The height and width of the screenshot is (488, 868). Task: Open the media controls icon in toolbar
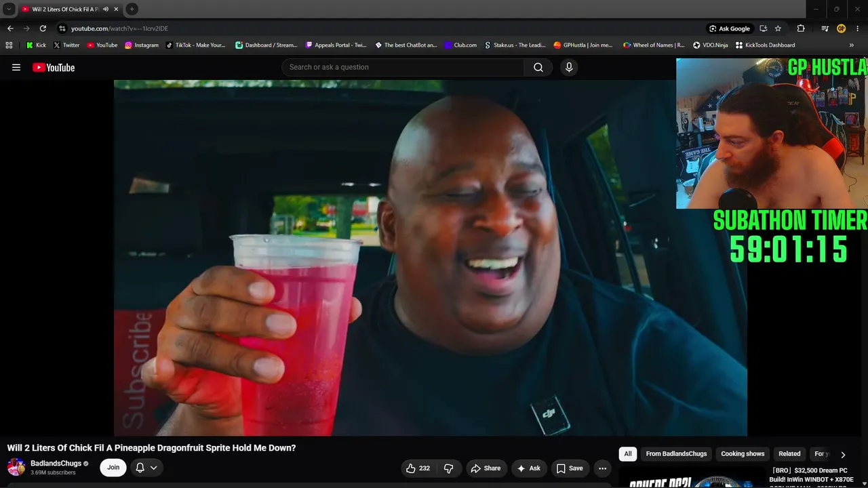(825, 28)
